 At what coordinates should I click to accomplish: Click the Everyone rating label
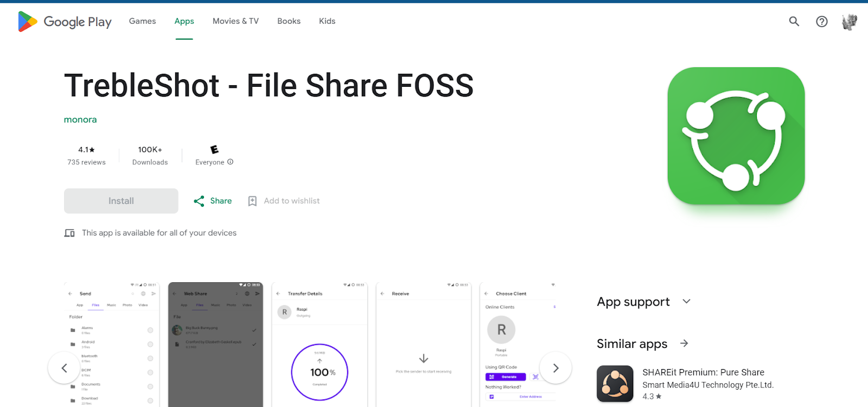(x=210, y=162)
